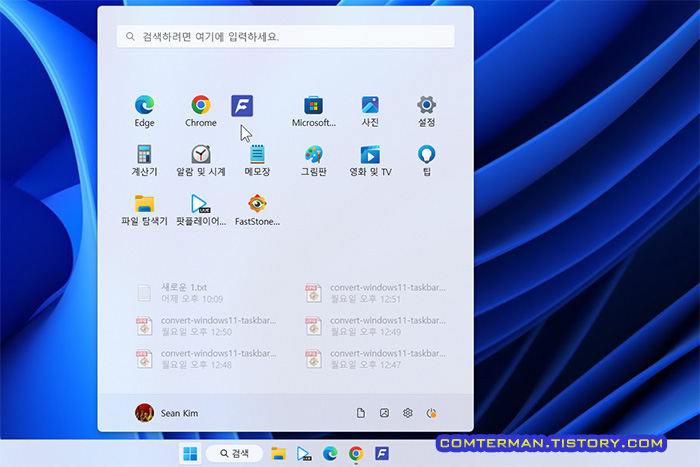Open Sean Kim user account menu

click(167, 413)
